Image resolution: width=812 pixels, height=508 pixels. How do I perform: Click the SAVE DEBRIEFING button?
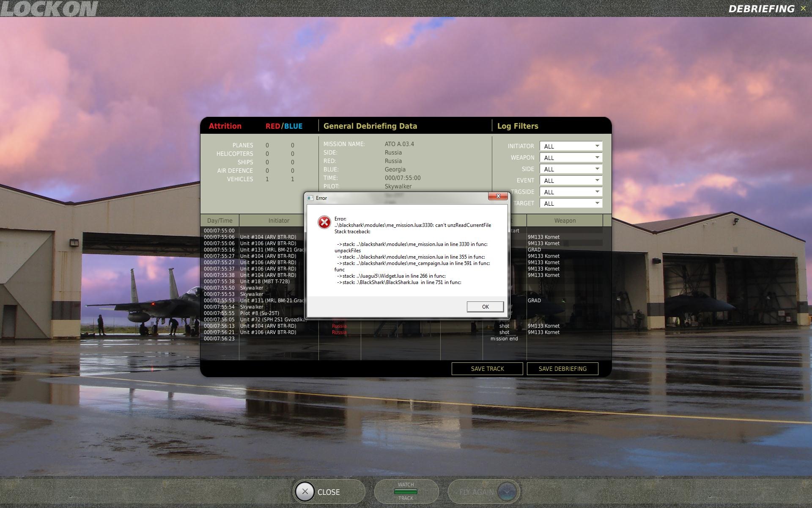coord(562,369)
